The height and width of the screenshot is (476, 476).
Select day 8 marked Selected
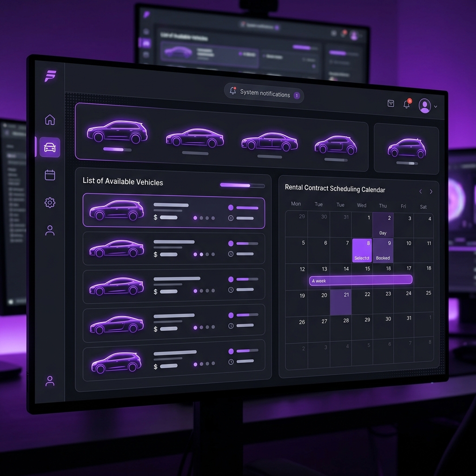pos(362,251)
